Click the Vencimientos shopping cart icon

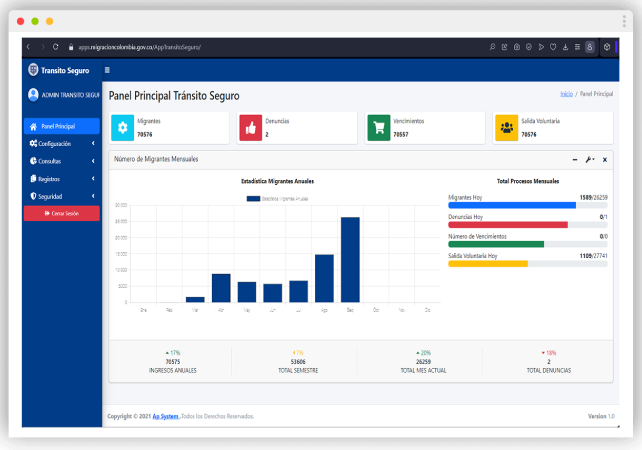pos(379,128)
